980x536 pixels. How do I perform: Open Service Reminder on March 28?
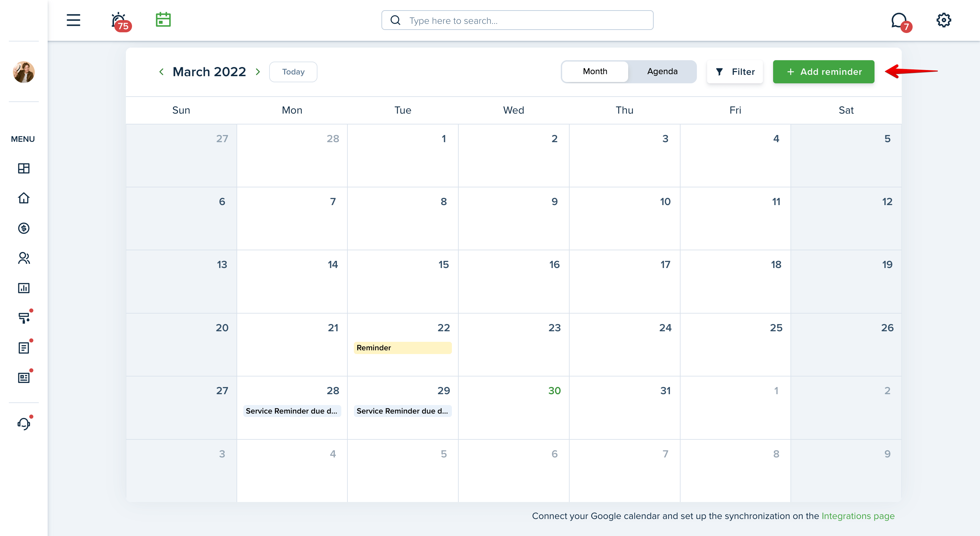(292, 411)
